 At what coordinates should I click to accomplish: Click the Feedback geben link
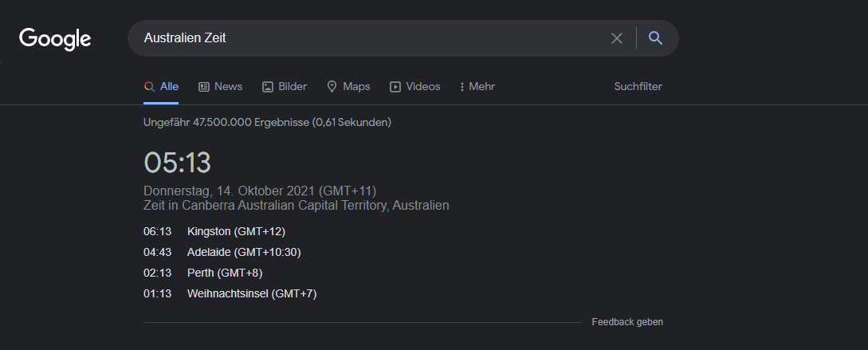click(626, 322)
